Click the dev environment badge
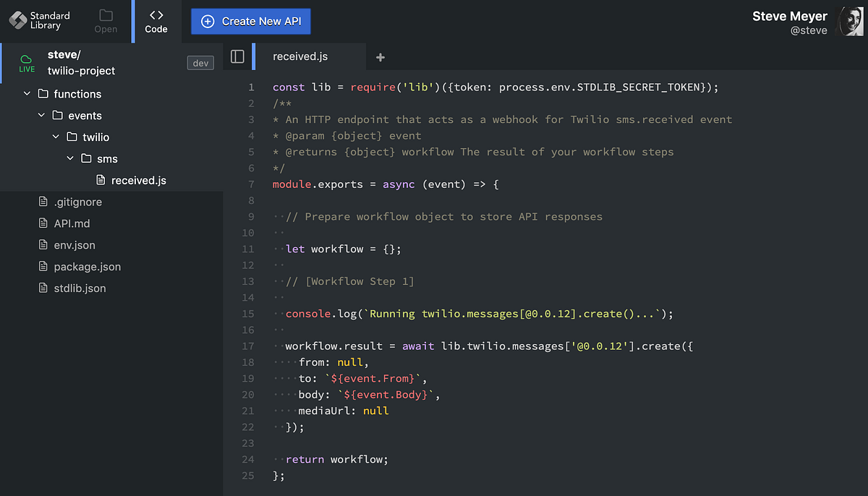 (200, 63)
